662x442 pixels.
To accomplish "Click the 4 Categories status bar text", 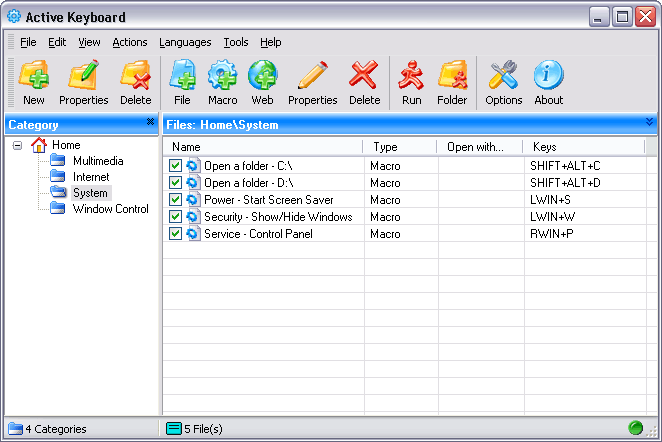I will click(56, 429).
